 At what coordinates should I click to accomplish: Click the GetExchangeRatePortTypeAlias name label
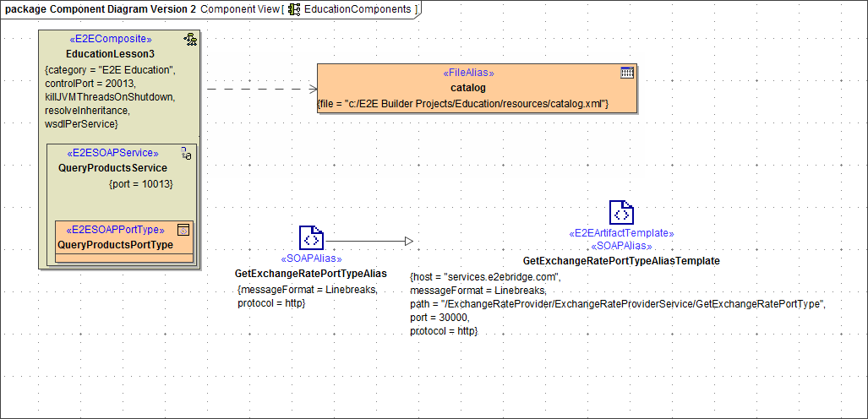310,274
